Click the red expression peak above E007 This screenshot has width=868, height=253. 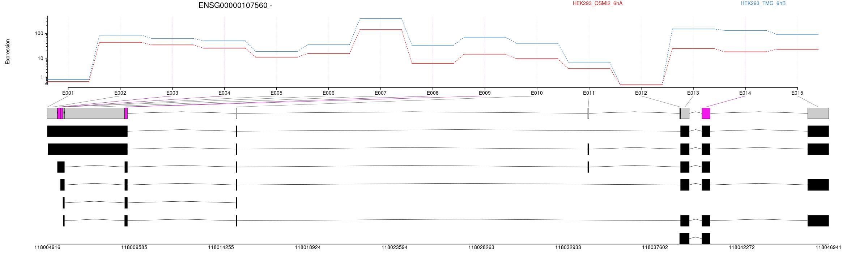pyautogui.click(x=380, y=30)
